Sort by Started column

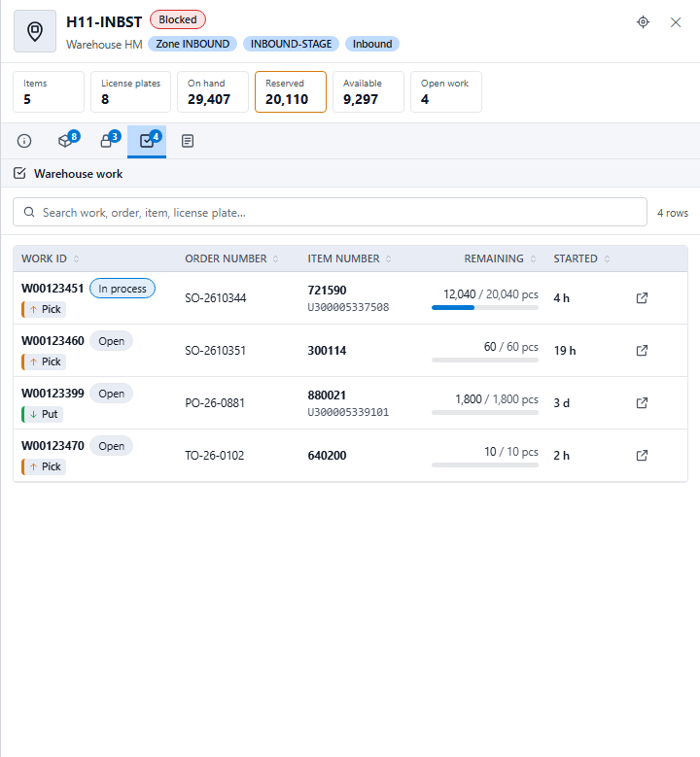pos(581,258)
